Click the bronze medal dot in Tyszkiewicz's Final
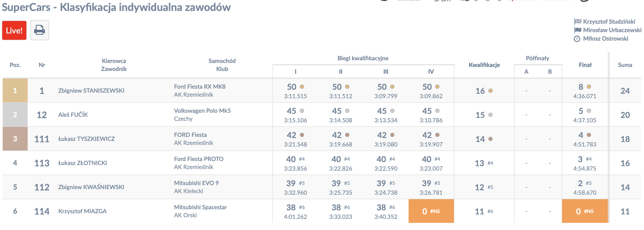The width and height of the screenshot is (644, 230). click(x=589, y=135)
